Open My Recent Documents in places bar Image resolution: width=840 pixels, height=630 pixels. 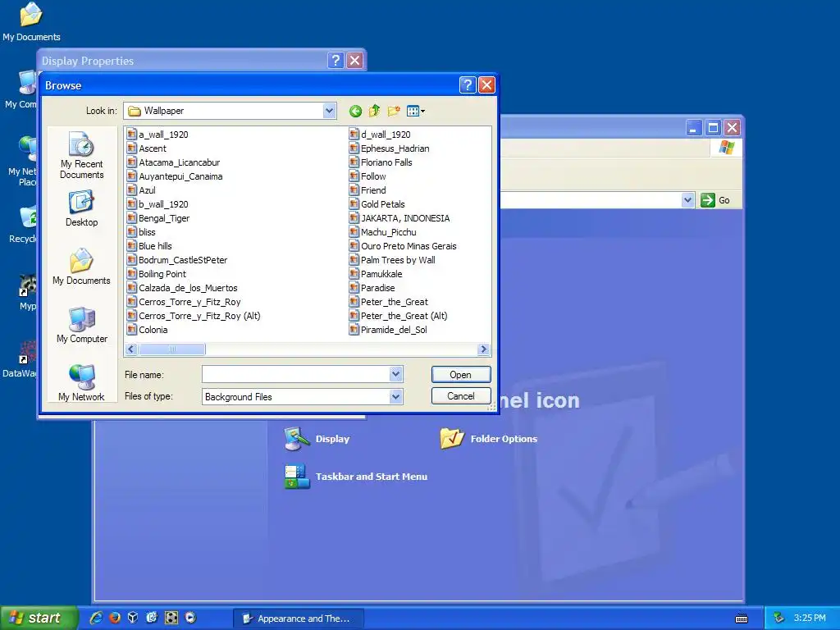pyautogui.click(x=81, y=155)
